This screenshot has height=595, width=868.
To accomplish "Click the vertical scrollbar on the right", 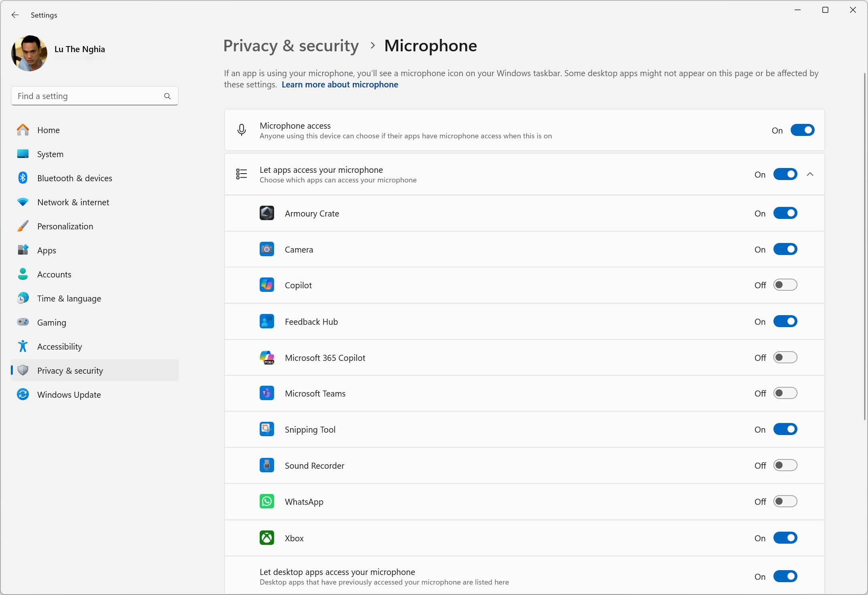I will pos(864,246).
